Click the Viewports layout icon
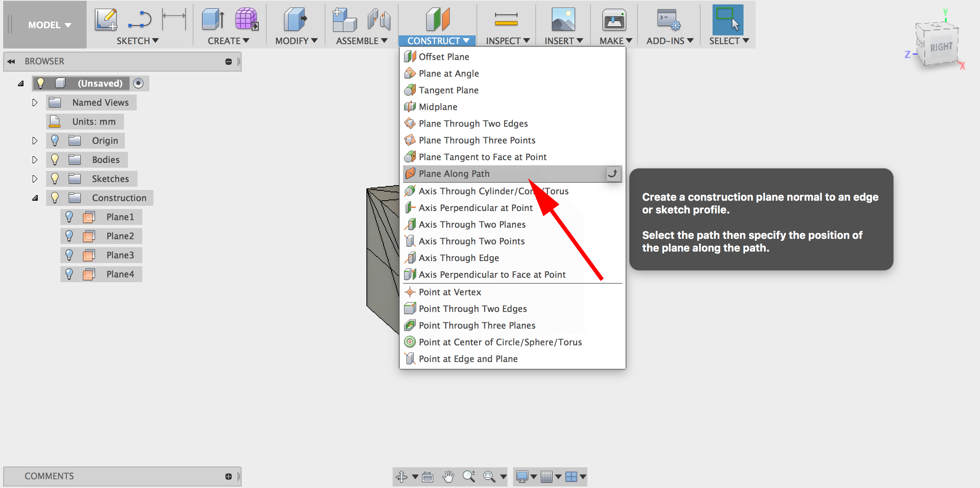This screenshot has height=488, width=980. [571, 476]
